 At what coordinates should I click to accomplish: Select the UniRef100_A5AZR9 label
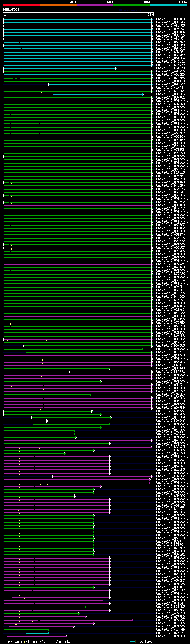click(170, 42)
